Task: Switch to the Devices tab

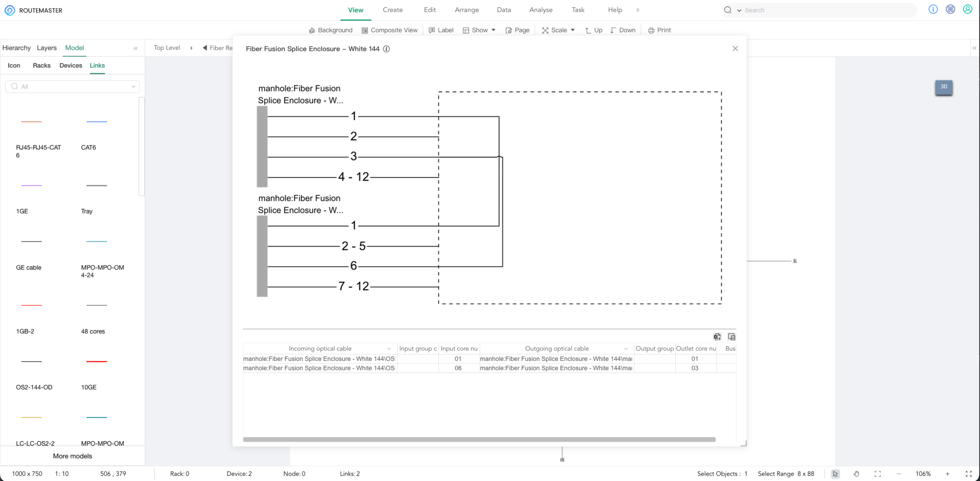Action: coord(70,65)
